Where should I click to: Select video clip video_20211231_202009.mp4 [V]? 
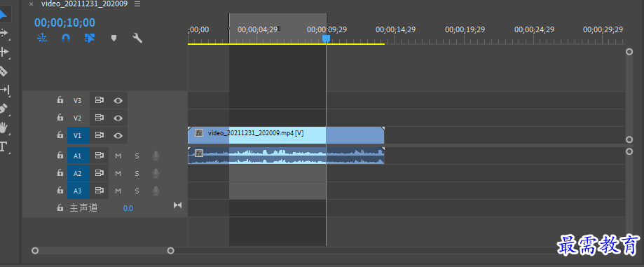click(x=286, y=135)
